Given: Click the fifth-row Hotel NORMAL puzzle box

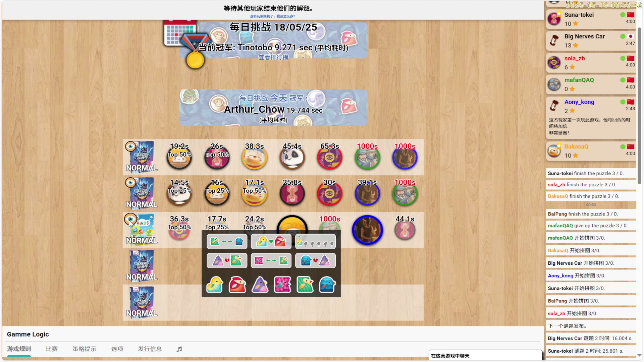Looking at the screenshot, I should [142, 302].
